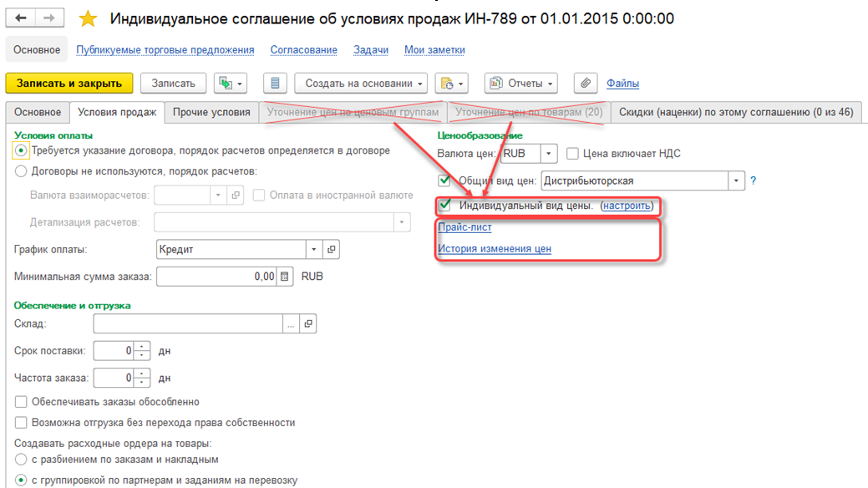Click the Минимальная сумма заказа input field
The image size is (868, 488).
tap(217, 275)
